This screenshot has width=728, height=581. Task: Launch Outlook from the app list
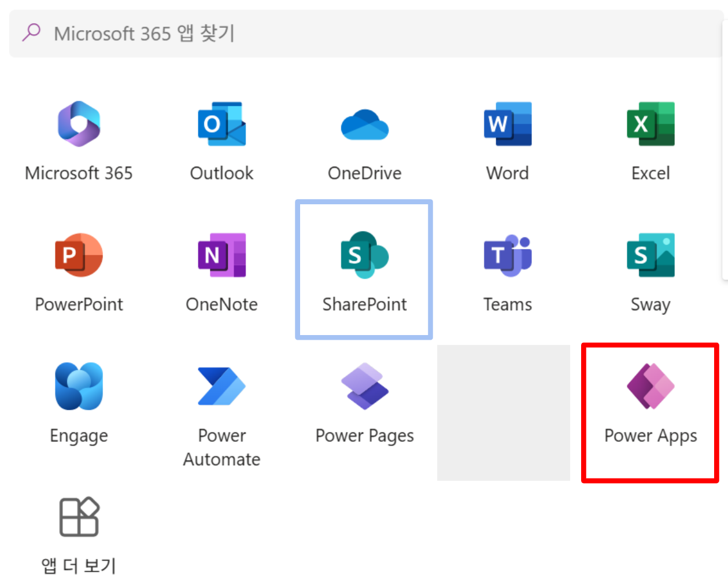[222, 124]
